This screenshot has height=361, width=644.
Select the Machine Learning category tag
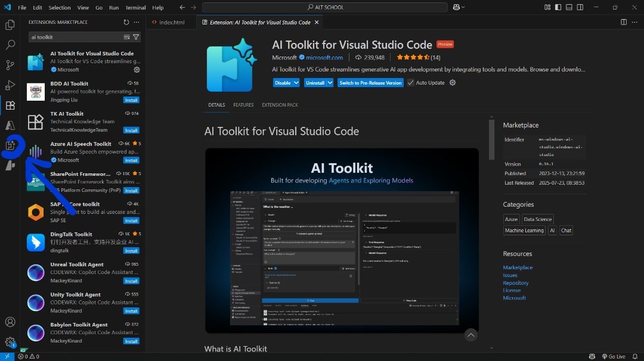(x=524, y=231)
